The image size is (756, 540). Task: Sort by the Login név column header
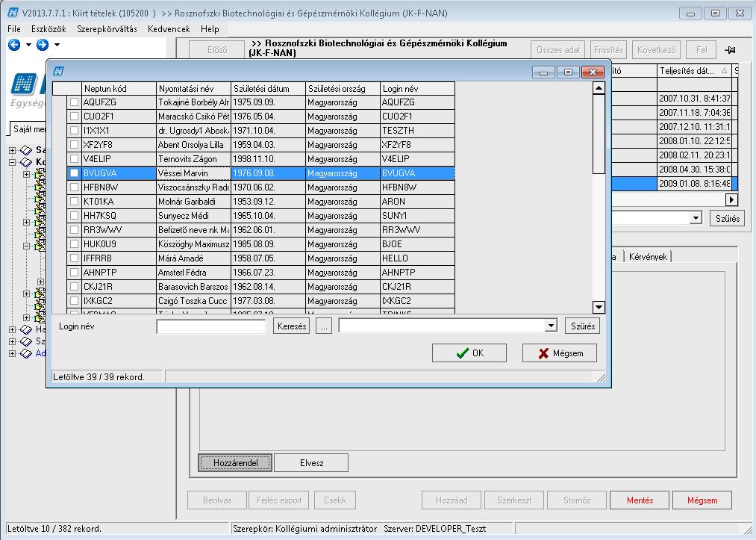pos(417,89)
